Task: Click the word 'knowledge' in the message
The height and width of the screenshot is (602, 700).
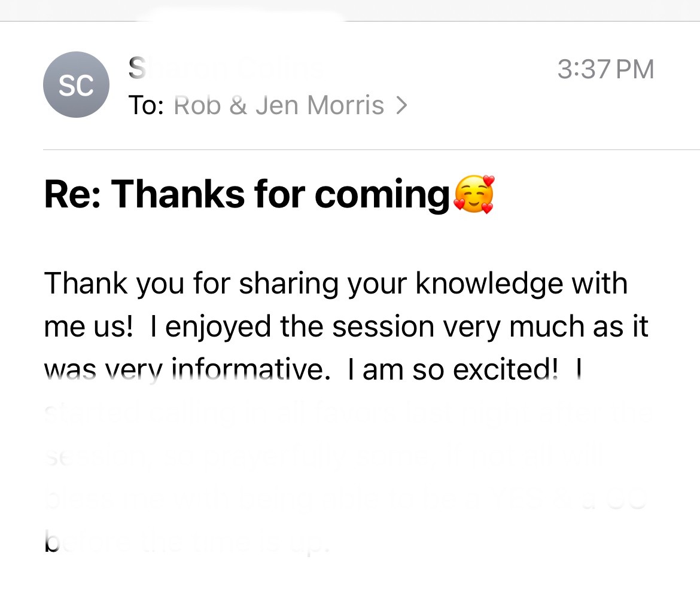Action: (x=489, y=284)
